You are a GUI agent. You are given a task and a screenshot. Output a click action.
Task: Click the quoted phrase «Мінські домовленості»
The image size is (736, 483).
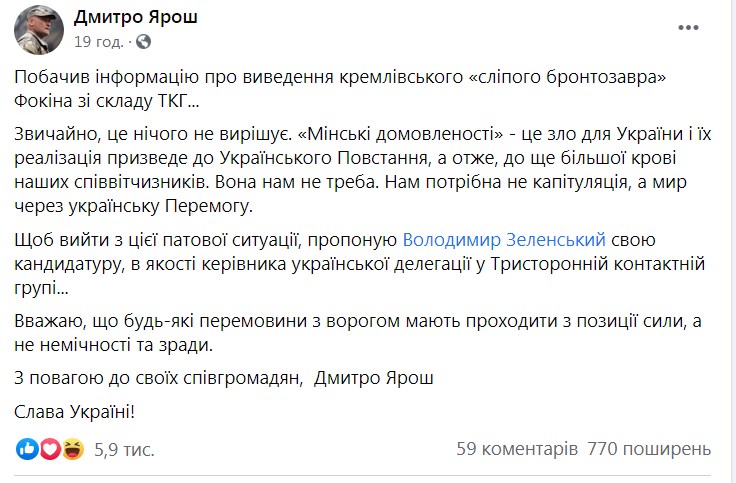(400, 134)
